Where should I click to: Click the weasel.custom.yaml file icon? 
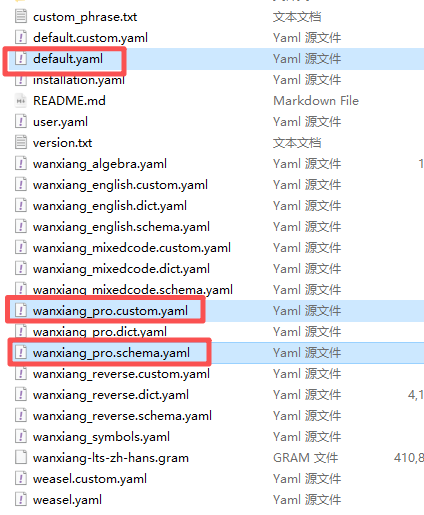21,478
